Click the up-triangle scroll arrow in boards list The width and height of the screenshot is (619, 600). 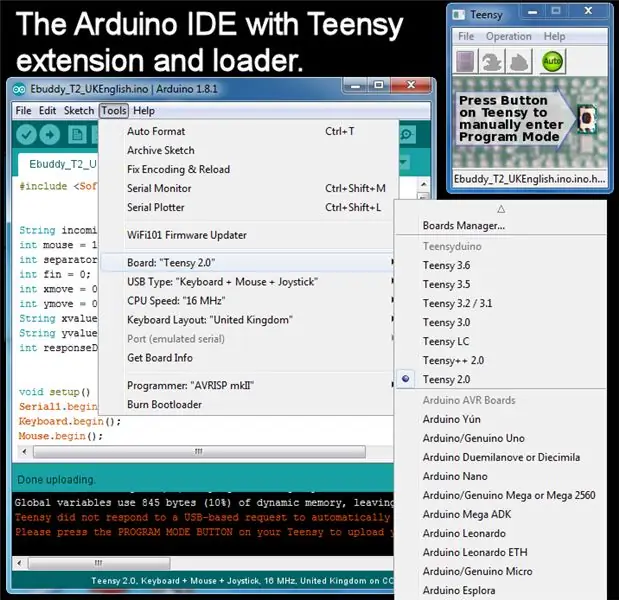[x=501, y=209]
